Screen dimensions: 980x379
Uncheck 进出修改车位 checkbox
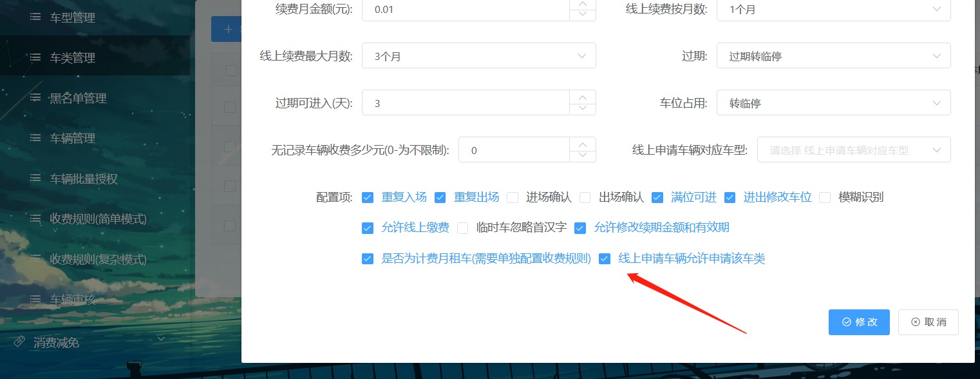pyautogui.click(x=730, y=197)
